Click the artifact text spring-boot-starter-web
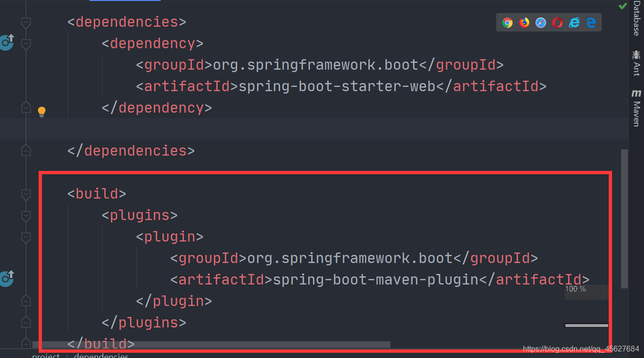The width and height of the screenshot is (644, 358). (x=337, y=86)
